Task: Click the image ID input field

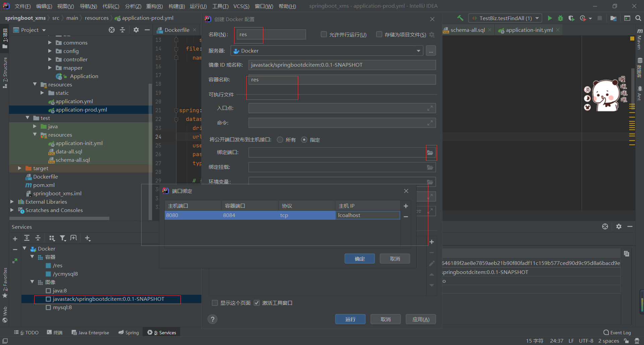Action: pos(342,65)
